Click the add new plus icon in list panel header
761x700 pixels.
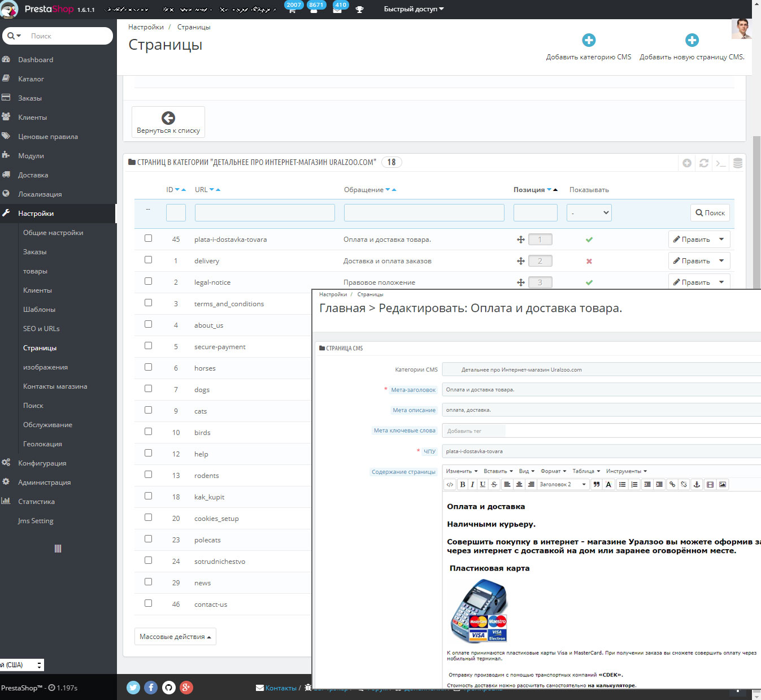687,163
